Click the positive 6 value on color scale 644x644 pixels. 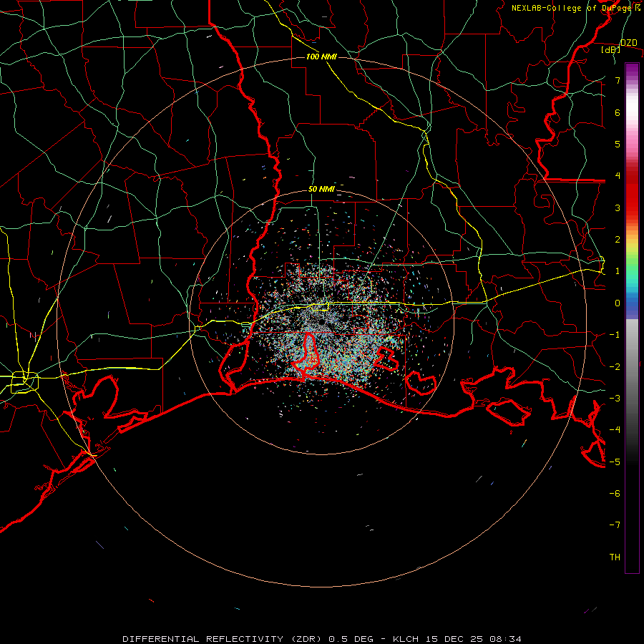pyautogui.click(x=618, y=112)
